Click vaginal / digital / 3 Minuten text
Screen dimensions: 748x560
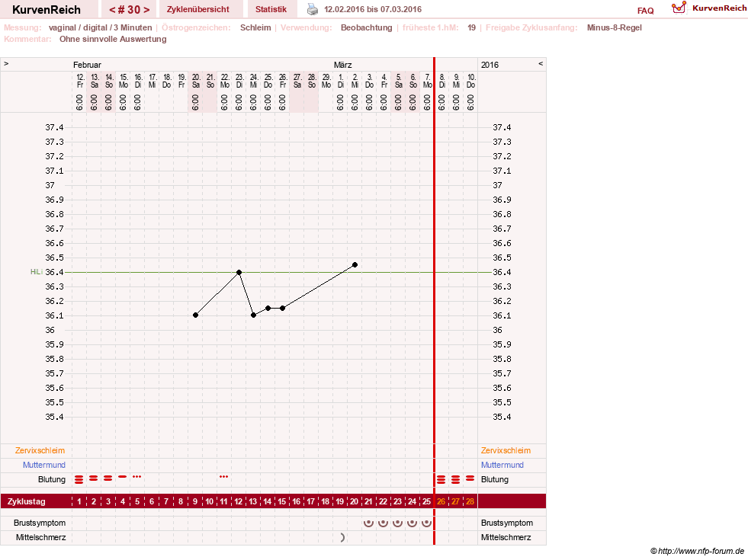click(x=100, y=27)
